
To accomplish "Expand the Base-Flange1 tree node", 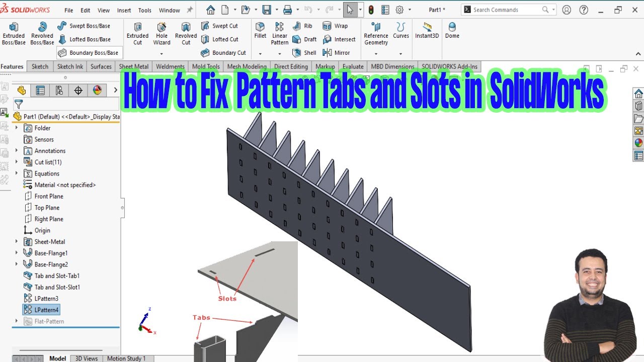I will point(17,253).
